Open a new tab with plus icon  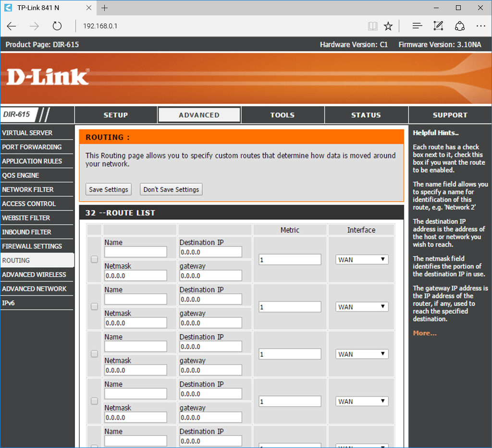pyautogui.click(x=105, y=8)
